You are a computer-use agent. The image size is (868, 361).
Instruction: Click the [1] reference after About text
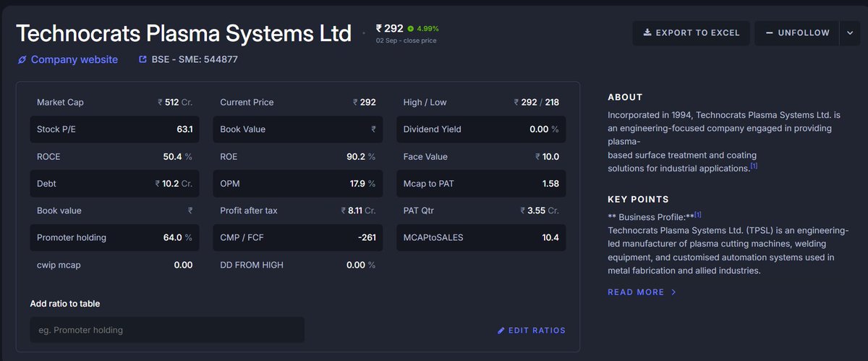[754, 166]
